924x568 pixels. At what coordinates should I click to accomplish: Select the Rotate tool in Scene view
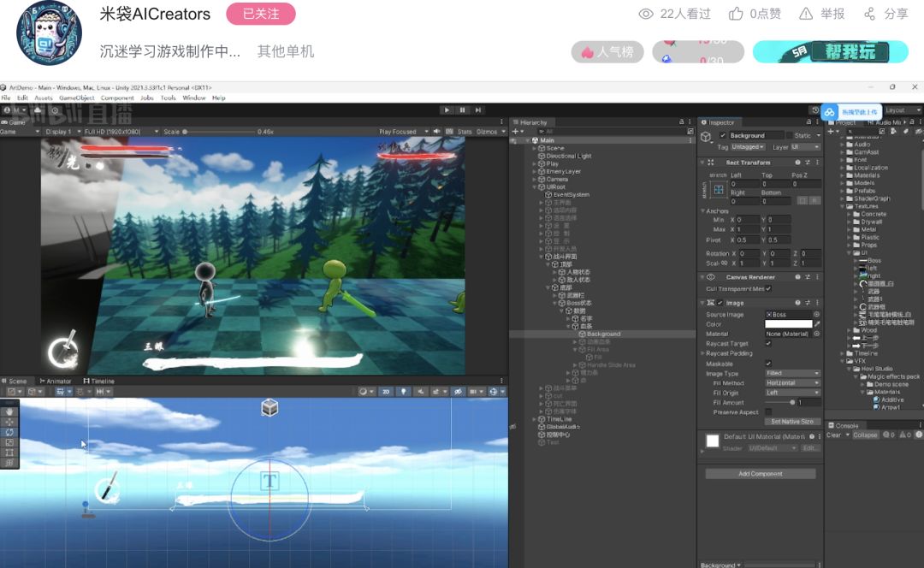(x=9, y=432)
